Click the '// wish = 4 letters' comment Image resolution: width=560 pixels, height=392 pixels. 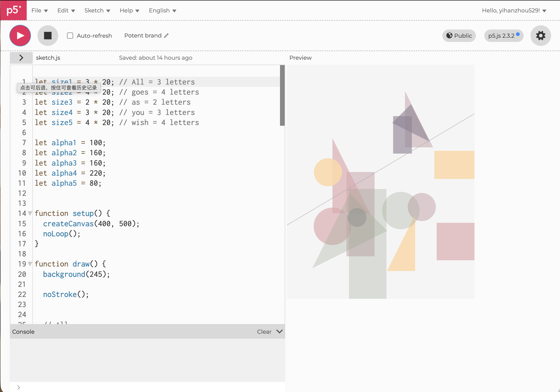[159, 122]
